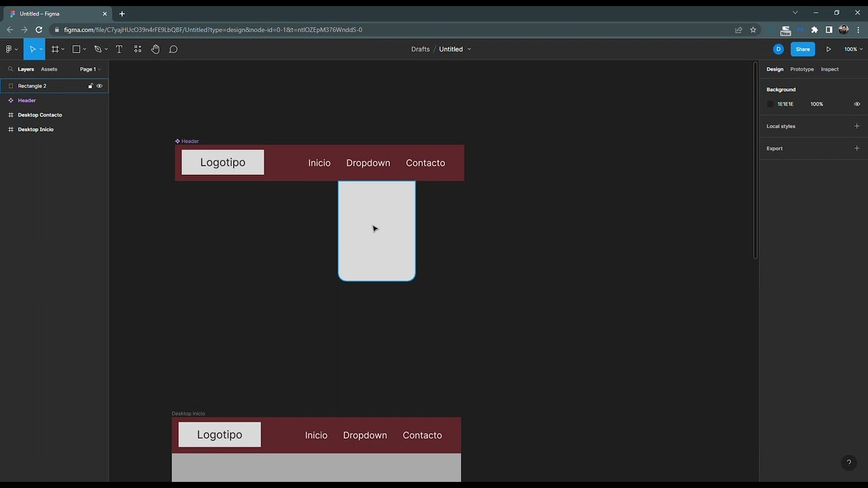868x488 pixels.
Task: Select the Header component layer
Action: coord(54,100)
